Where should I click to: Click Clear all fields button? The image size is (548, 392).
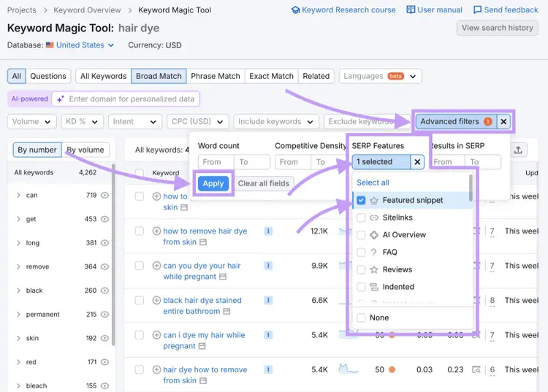(264, 184)
